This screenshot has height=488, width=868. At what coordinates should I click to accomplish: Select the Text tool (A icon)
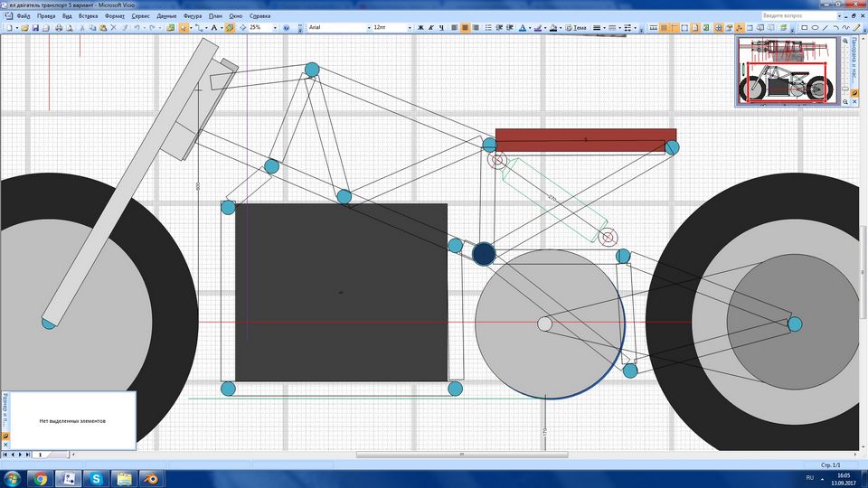tap(213, 28)
